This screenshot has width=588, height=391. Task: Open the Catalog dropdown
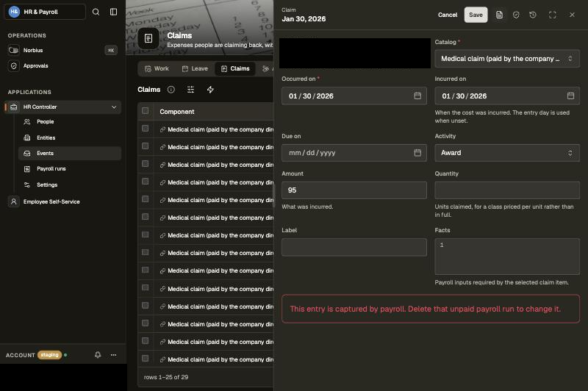point(507,59)
